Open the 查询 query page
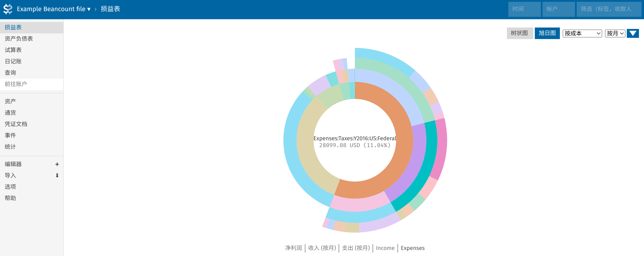Screen dimensions: 644x256 pos(10,73)
